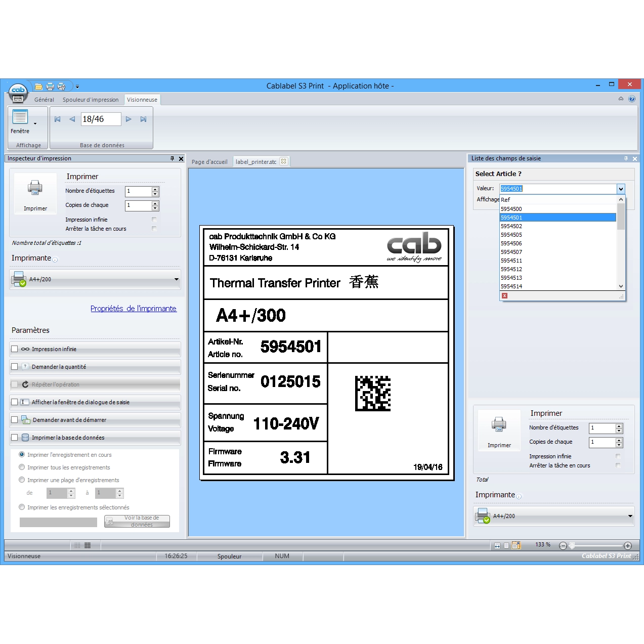Go to next database record
This screenshot has height=644, width=644.
point(128,119)
